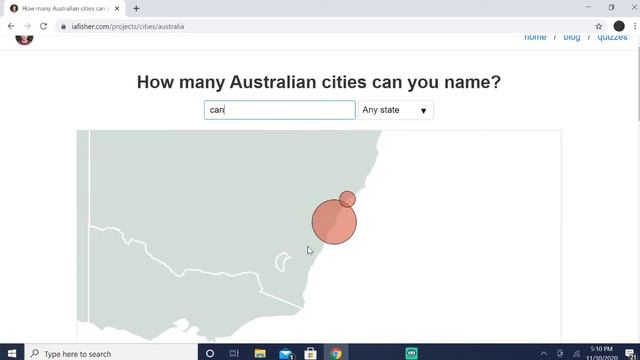The height and width of the screenshot is (360, 640).
Task: Open the Chrome profile avatar
Action: coord(619,26)
